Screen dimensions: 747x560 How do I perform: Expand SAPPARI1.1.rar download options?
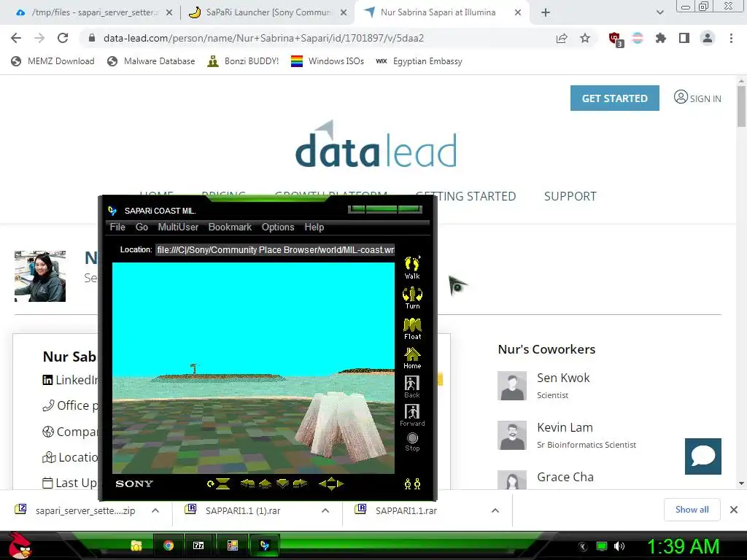(x=495, y=510)
